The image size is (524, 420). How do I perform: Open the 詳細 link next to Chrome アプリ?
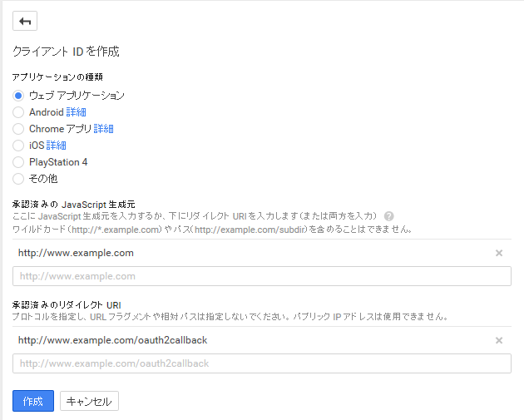(104, 129)
